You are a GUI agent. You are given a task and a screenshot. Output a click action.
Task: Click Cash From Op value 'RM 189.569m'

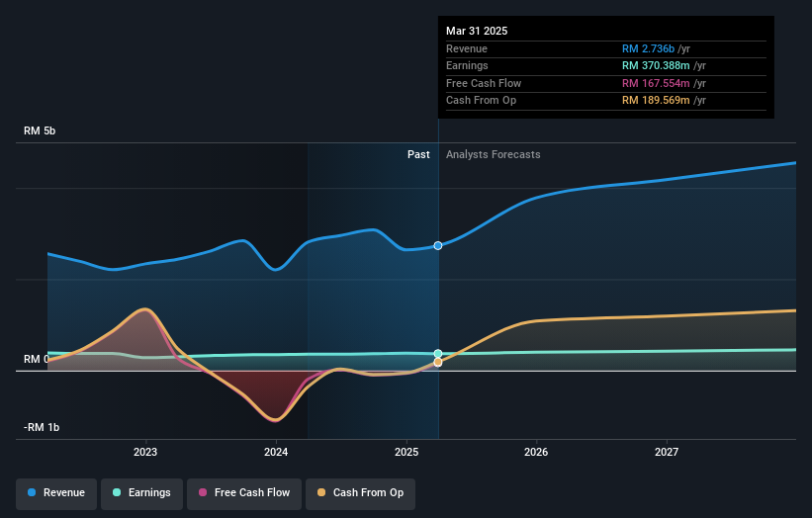click(656, 101)
